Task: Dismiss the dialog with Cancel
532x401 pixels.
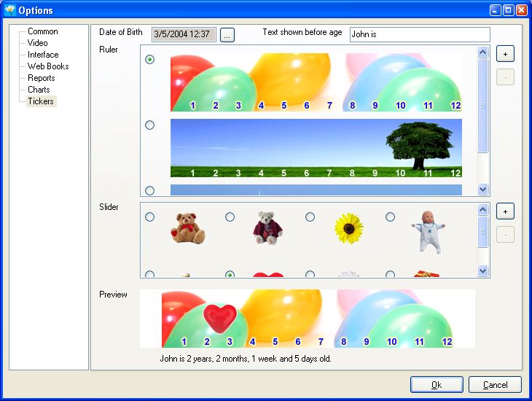Action: point(495,385)
